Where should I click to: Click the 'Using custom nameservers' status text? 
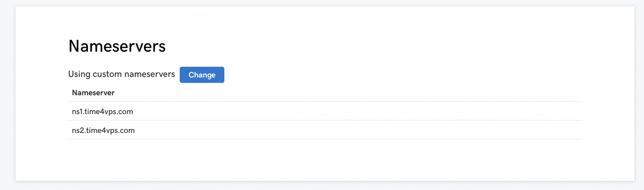(x=121, y=74)
